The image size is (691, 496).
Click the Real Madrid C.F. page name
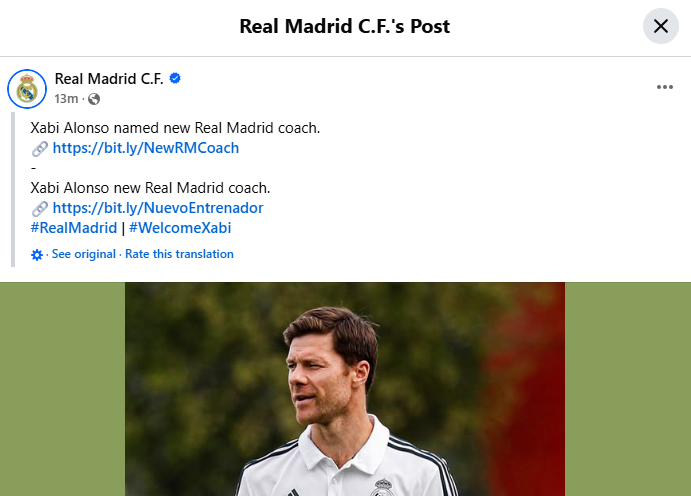pyautogui.click(x=109, y=79)
